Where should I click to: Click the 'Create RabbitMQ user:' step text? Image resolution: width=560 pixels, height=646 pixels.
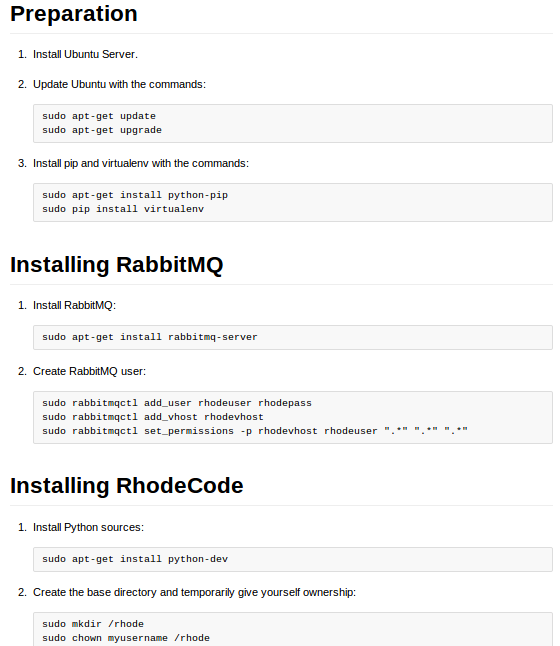coord(89,372)
